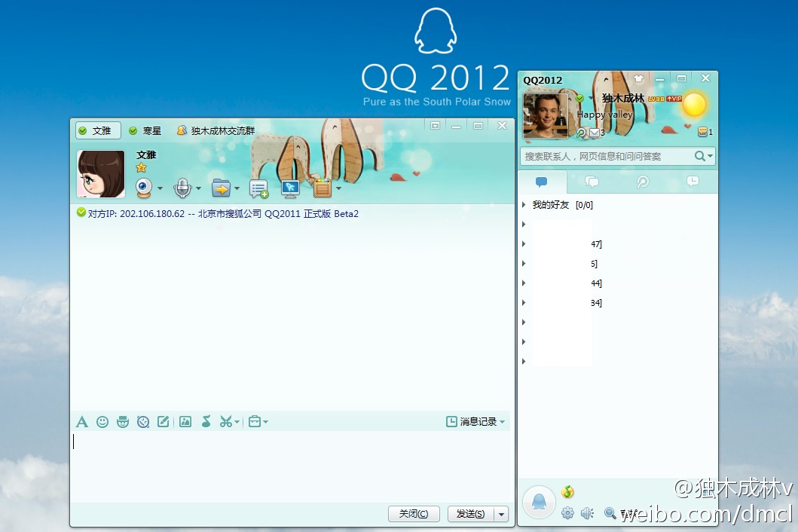Share music with the note icon

click(x=206, y=421)
